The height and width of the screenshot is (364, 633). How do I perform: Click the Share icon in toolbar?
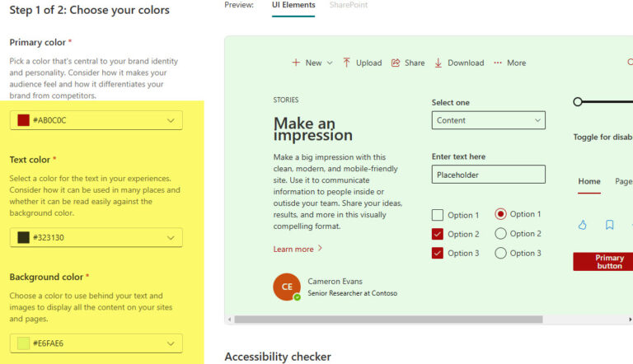(x=396, y=63)
